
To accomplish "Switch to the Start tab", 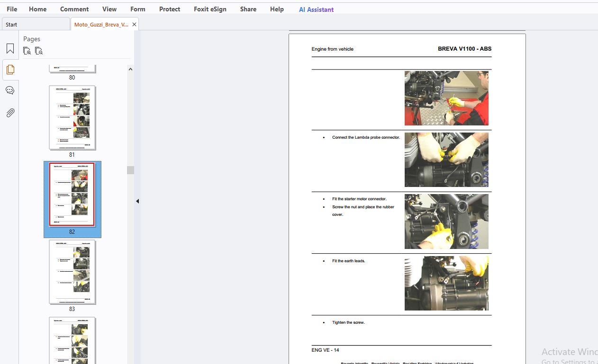I will [36, 24].
